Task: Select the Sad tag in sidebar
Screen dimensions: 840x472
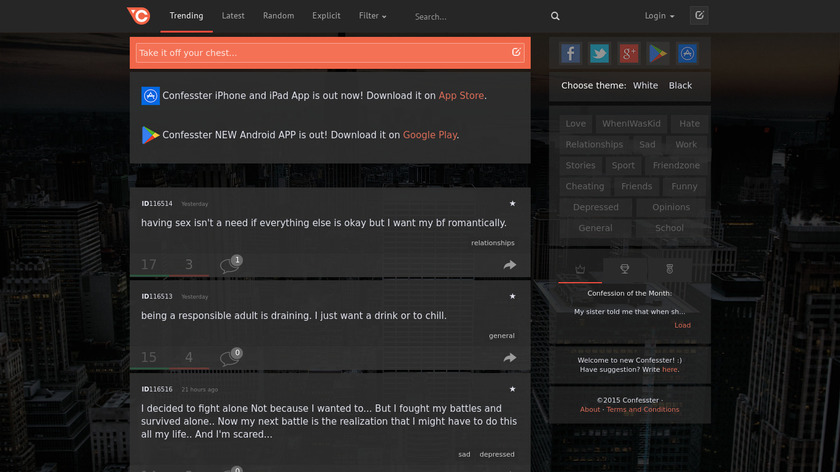Action: point(647,145)
